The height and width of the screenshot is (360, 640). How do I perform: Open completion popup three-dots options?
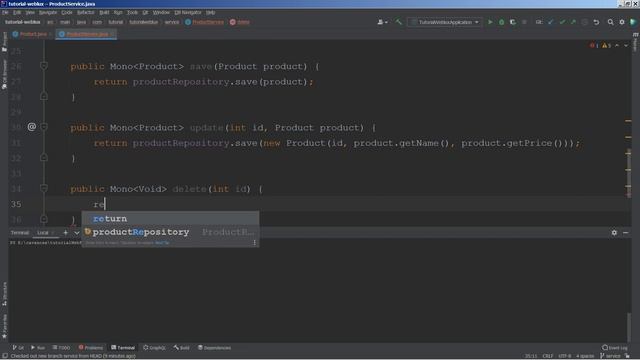point(255,242)
